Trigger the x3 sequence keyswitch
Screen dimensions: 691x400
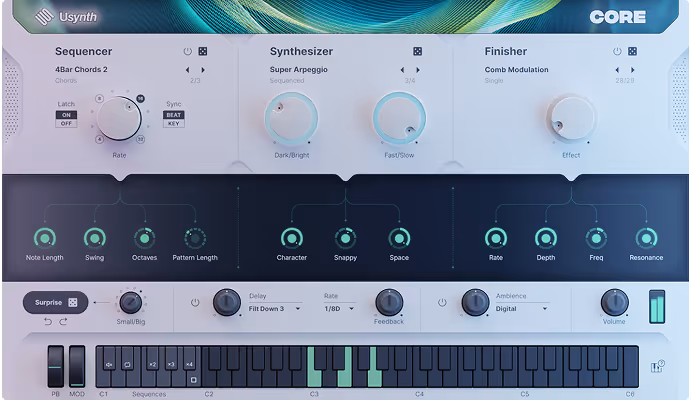point(171,364)
